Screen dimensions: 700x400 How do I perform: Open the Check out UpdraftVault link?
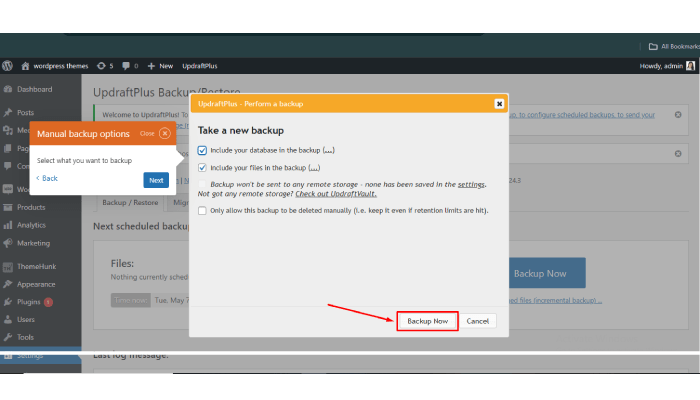336,194
